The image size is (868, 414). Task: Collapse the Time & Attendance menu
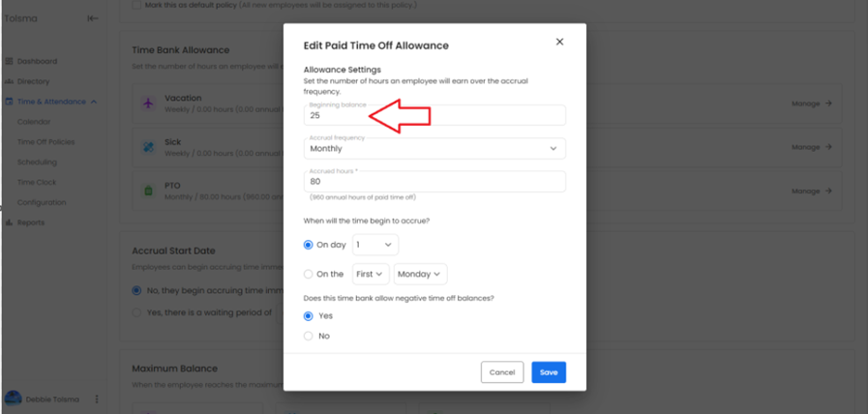(94, 102)
